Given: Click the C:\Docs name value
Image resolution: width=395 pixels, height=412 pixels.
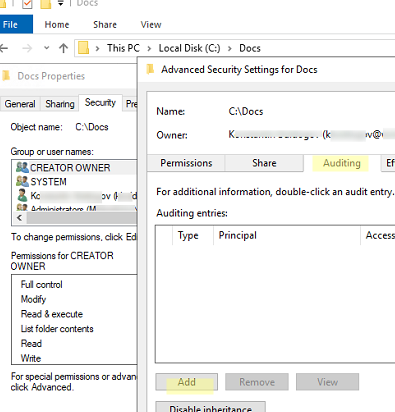Looking at the screenshot, I should click(246, 111).
